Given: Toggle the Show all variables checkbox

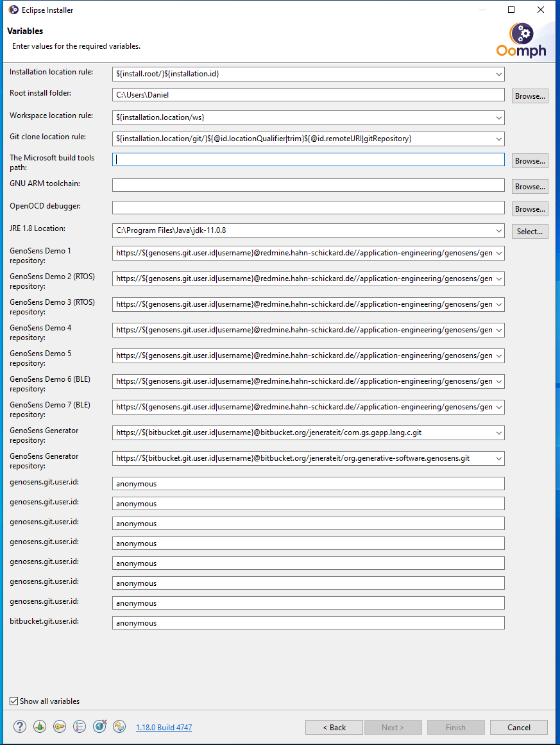Looking at the screenshot, I should coord(13,701).
